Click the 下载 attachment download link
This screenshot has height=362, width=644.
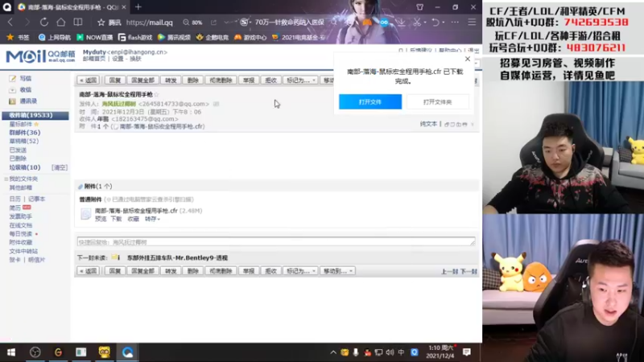click(116, 219)
